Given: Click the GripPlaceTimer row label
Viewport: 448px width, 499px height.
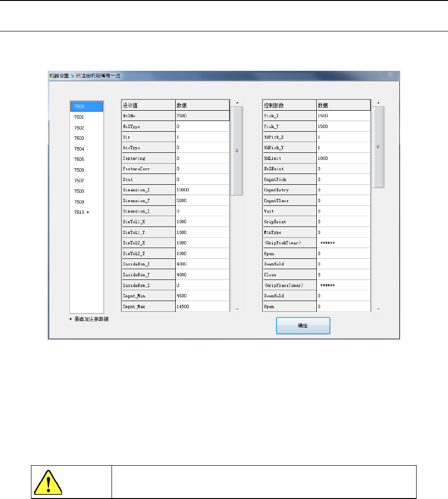Looking at the screenshot, I should point(290,286).
